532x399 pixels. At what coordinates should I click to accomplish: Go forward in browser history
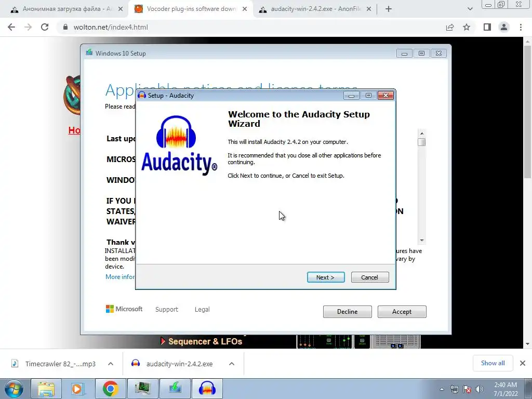click(x=28, y=27)
